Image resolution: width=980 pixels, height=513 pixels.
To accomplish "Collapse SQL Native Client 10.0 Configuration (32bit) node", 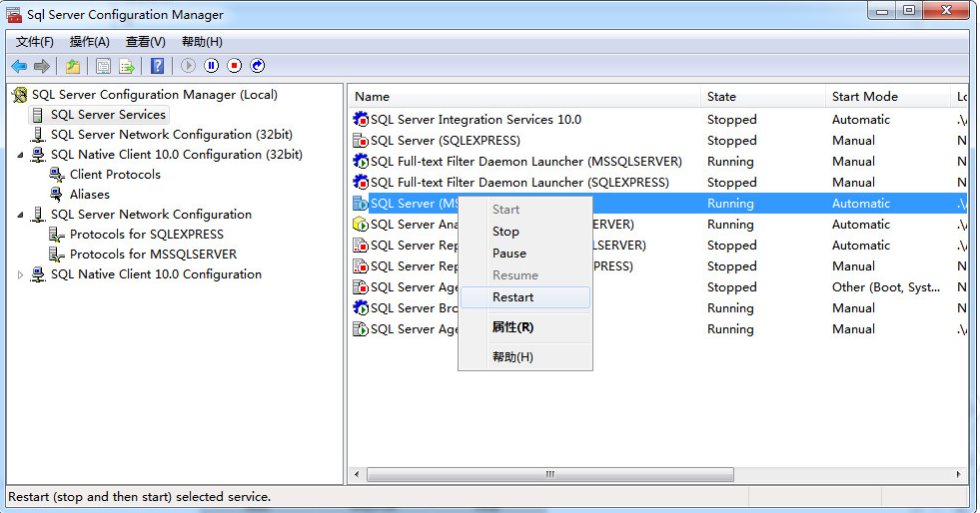I will (x=21, y=155).
